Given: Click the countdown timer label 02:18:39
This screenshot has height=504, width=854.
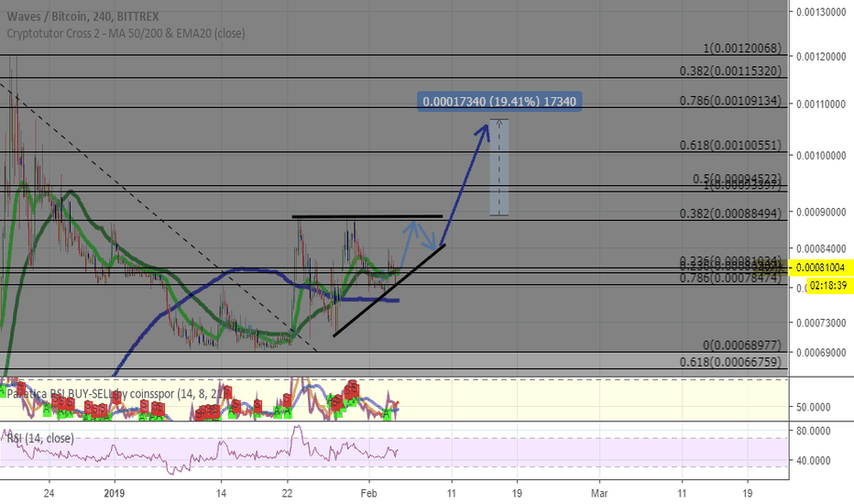Looking at the screenshot, I should (827, 286).
